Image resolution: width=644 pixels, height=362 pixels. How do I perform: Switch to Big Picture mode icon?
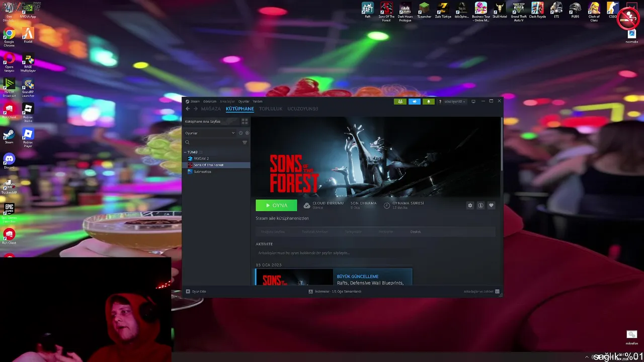(473, 102)
